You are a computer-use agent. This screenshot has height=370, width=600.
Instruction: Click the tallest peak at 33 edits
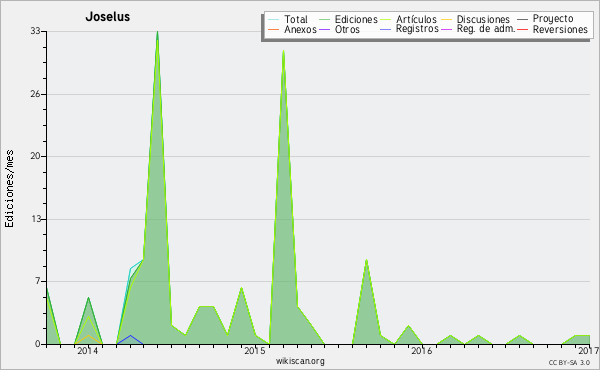click(157, 32)
